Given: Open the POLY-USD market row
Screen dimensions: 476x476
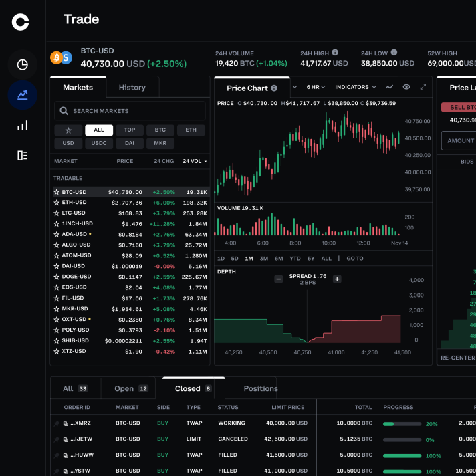Looking at the screenshot, I should pos(131,330).
